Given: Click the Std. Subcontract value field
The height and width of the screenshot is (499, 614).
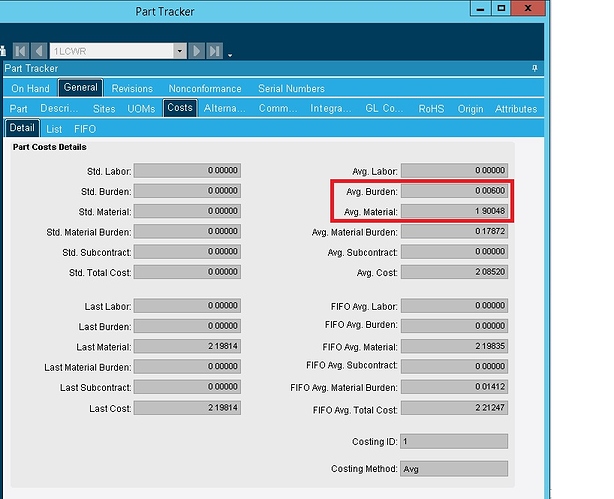Looking at the screenshot, I should 187,251.
